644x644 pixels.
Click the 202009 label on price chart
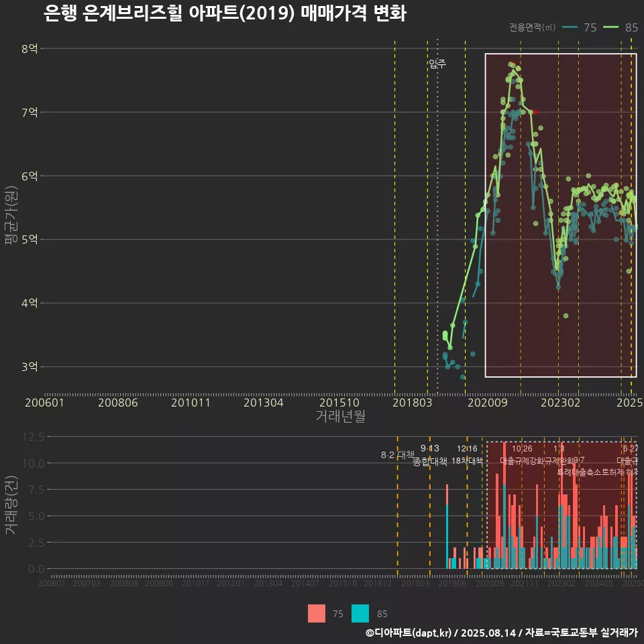coord(488,402)
